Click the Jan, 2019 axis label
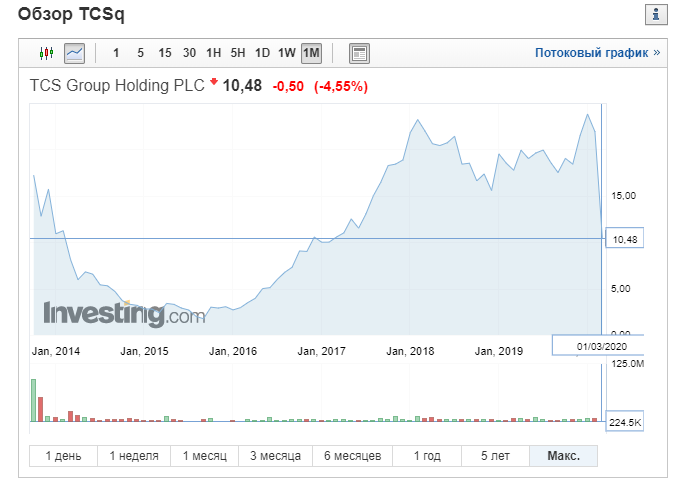680x481 pixels. pos(499,351)
